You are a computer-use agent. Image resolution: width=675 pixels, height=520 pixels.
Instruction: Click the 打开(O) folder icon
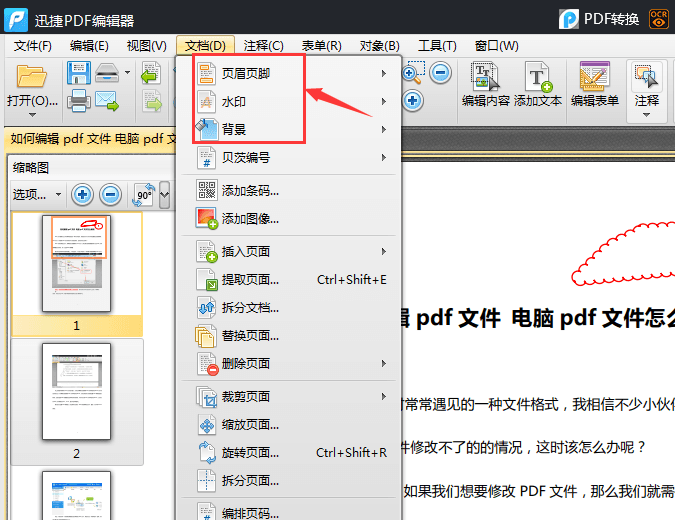click(32, 77)
